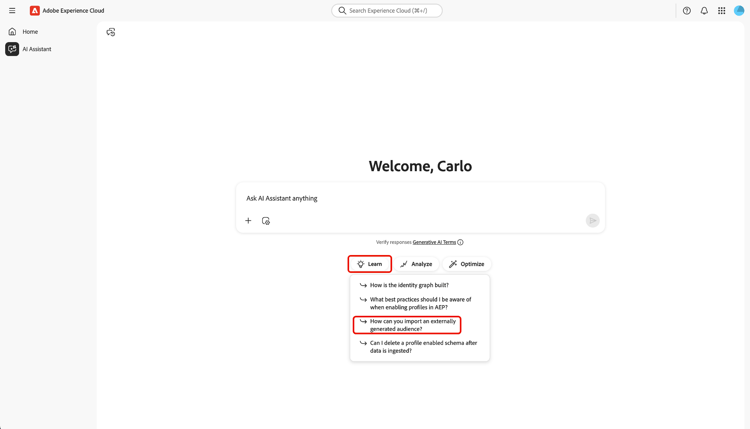Image resolution: width=750 pixels, height=429 pixels.
Task: Select the Learn prompt category
Action: 370,264
